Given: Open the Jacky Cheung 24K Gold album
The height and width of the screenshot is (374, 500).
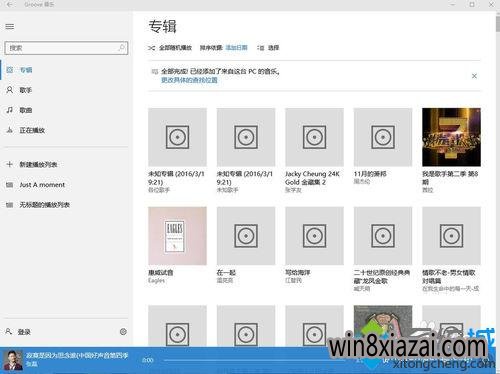Looking at the screenshot, I should (314, 137).
